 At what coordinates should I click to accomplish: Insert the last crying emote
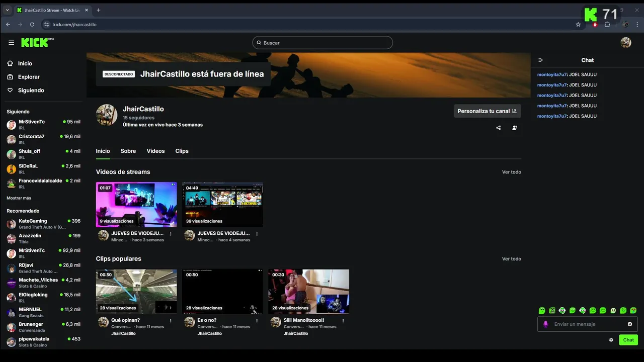click(633, 311)
